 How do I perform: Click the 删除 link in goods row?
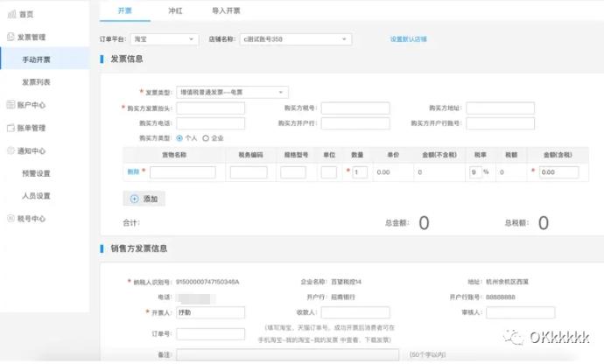coord(133,171)
